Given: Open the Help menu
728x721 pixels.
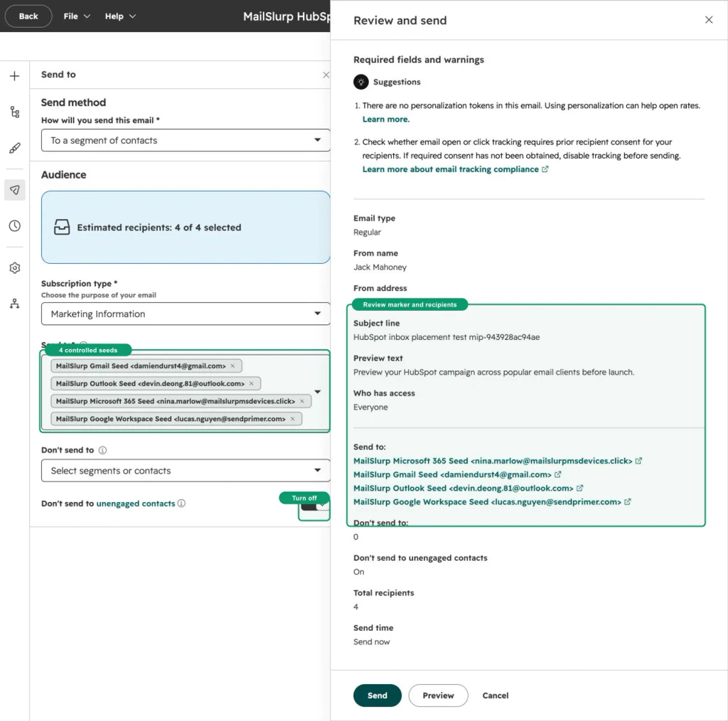Looking at the screenshot, I should [x=119, y=16].
